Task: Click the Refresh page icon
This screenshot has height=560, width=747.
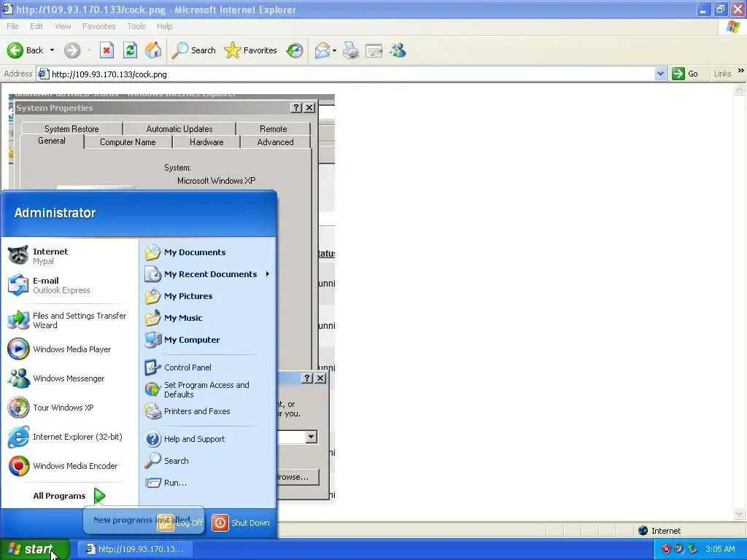Action: (130, 50)
